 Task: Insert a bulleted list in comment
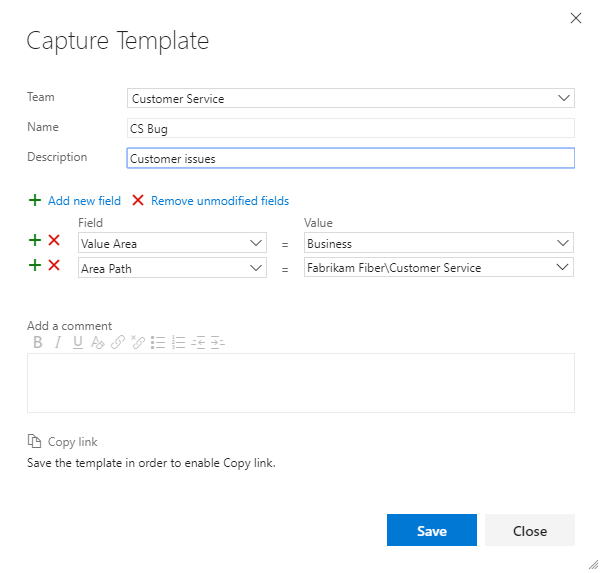[x=158, y=342]
